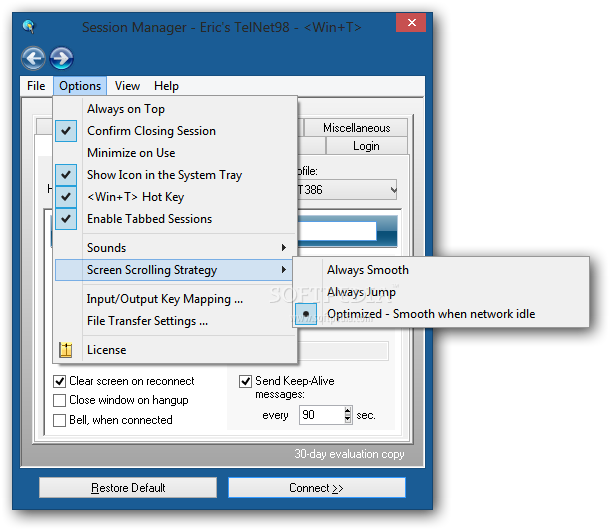
Task: Click the forward arrow navigation icon
Action: [x=61, y=58]
